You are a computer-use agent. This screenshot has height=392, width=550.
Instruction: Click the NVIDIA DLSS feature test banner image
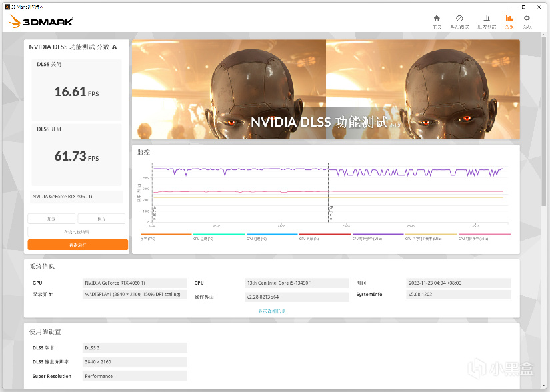326,89
